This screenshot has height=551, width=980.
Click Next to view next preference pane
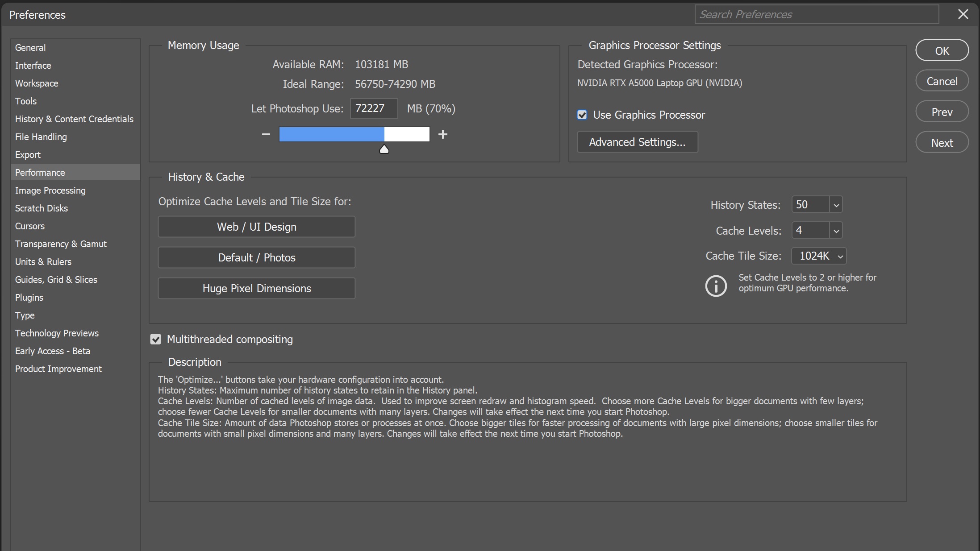942,142
